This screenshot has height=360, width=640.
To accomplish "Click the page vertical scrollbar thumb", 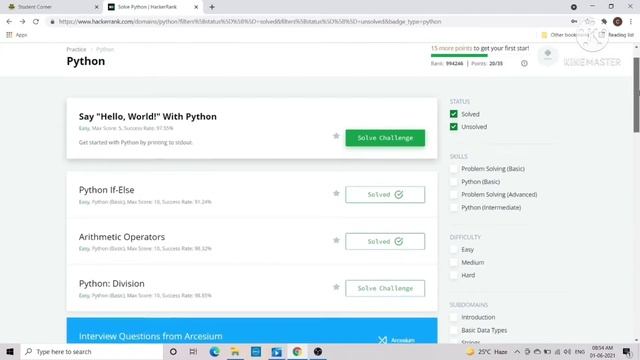I will click(636, 95).
